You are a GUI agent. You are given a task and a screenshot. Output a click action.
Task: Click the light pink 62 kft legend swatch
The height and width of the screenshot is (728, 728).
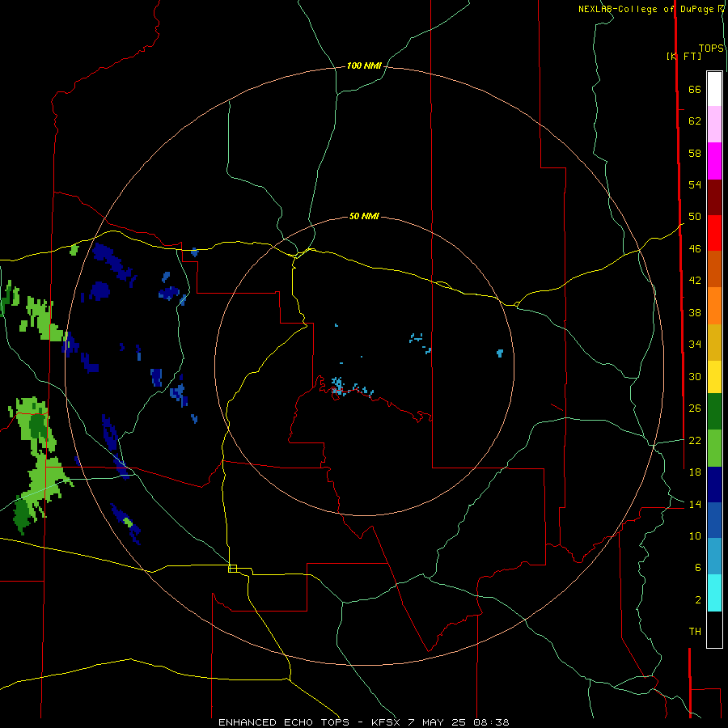[714, 124]
